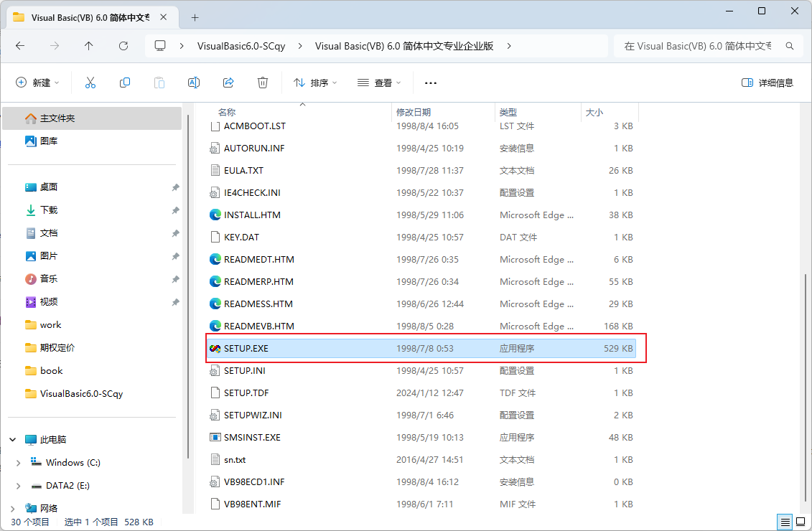Click the SMSINST.EXE file icon

215,437
